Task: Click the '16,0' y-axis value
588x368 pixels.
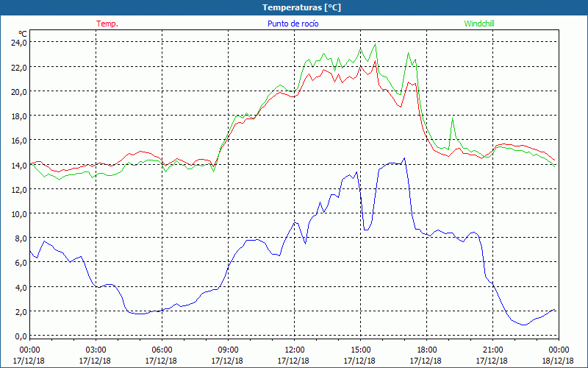Action: point(19,141)
